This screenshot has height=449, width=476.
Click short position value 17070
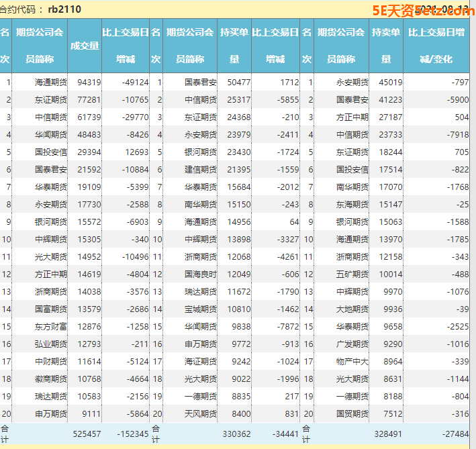pyautogui.click(x=391, y=187)
